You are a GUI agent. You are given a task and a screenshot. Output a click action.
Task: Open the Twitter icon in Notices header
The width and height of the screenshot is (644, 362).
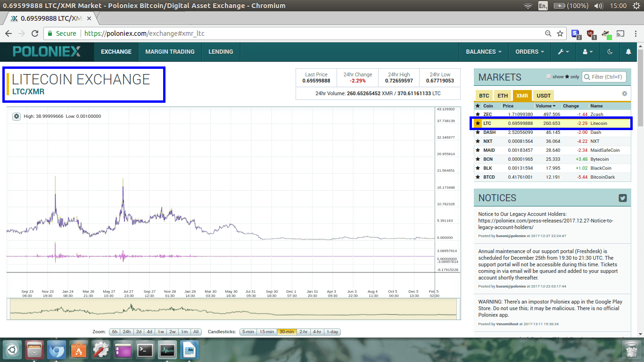pyautogui.click(x=623, y=198)
